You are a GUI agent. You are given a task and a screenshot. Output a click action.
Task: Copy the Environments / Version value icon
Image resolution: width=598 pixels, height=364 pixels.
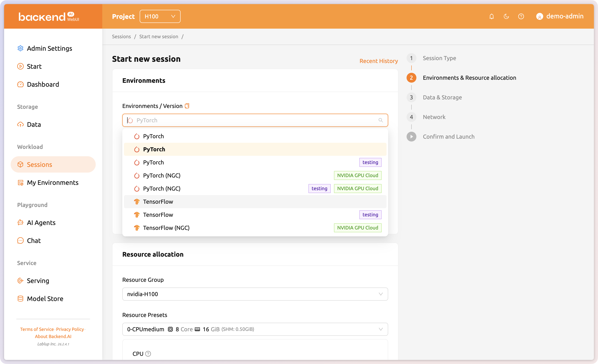pyautogui.click(x=187, y=106)
